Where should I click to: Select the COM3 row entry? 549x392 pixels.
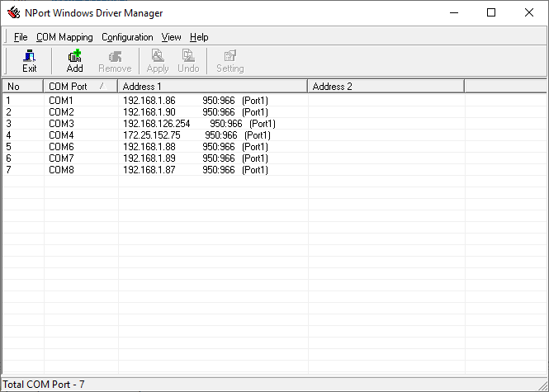[x=61, y=124]
